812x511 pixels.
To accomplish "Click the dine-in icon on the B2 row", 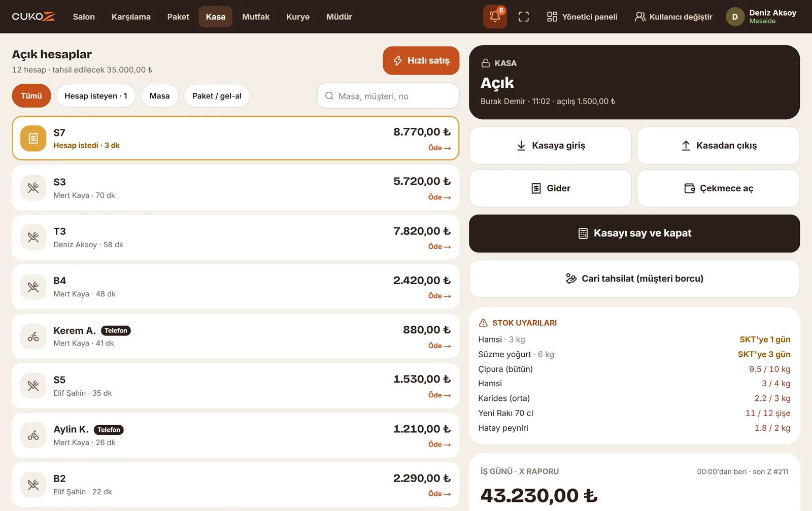I will coord(33,485).
